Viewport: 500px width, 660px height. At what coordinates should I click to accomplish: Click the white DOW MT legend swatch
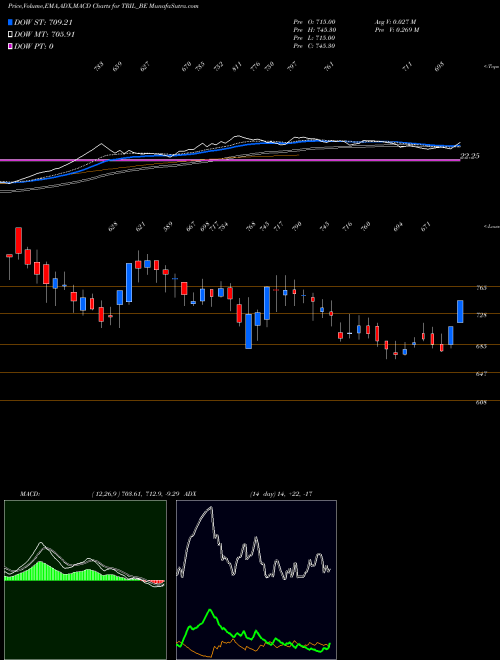tap(11, 35)
